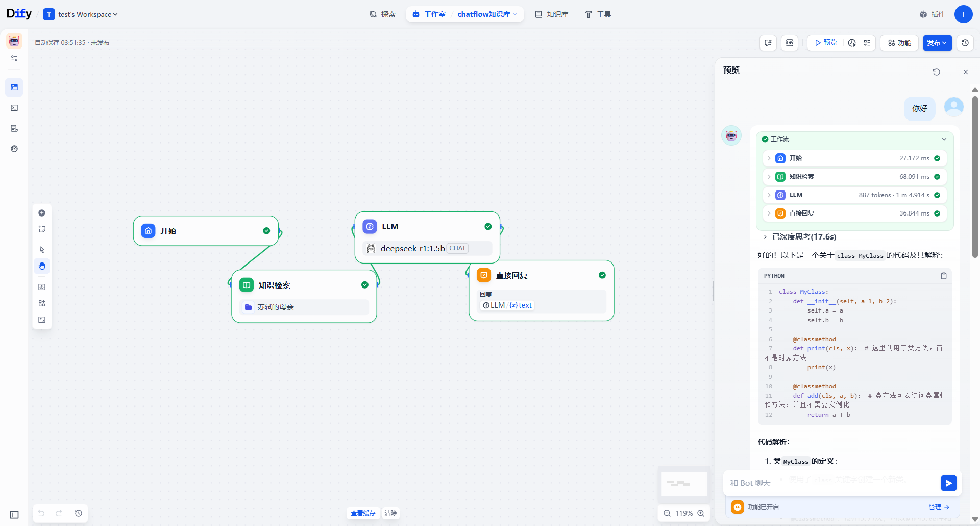
Task: Click the export image icon
Action: [x=42, y=287]
